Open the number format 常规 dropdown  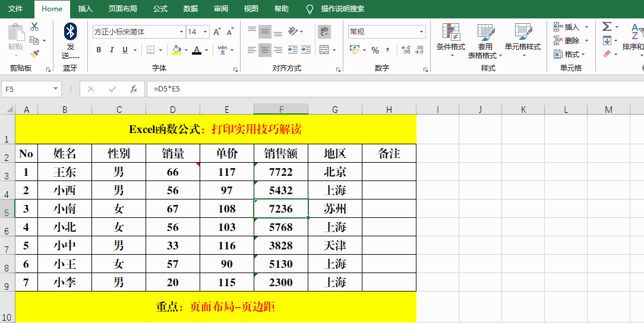point(421,32)
